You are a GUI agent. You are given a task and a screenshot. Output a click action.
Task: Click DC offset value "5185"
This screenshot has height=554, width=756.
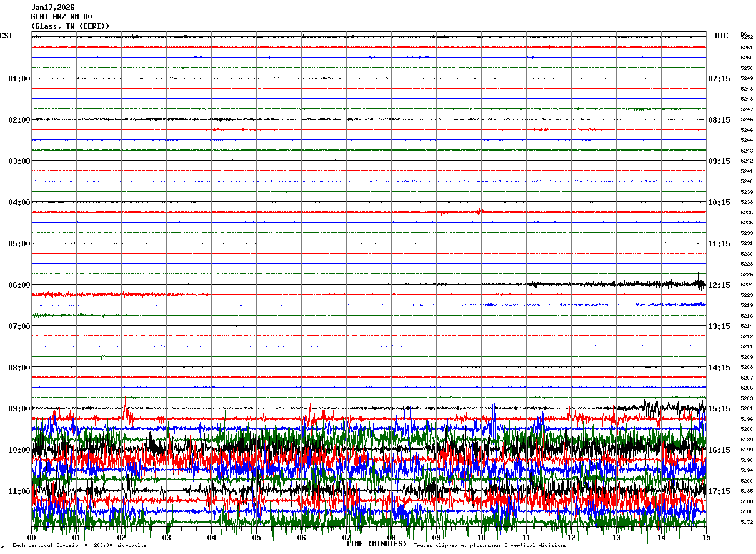pyautogui.click(x=747, y=491)
